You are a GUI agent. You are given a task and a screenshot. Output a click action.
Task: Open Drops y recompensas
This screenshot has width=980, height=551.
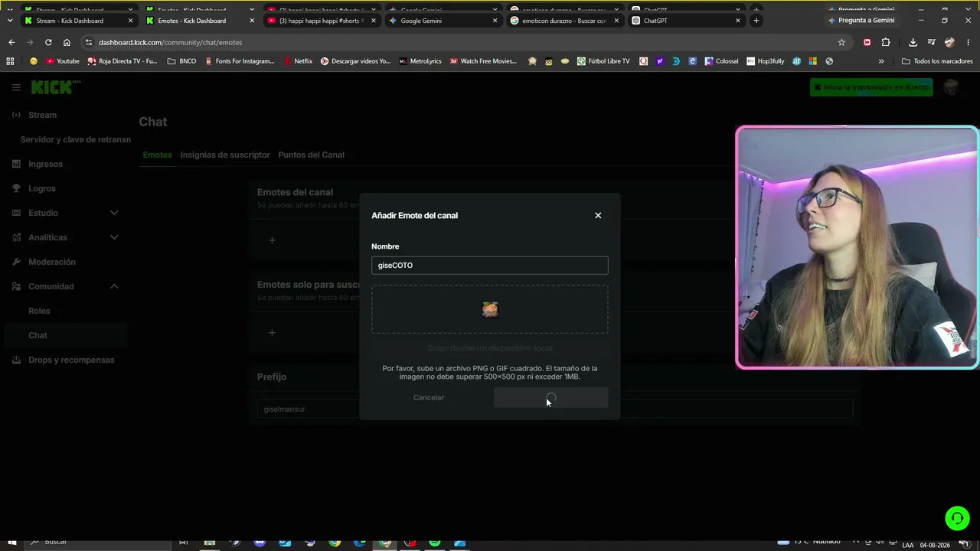coord(71,360)
